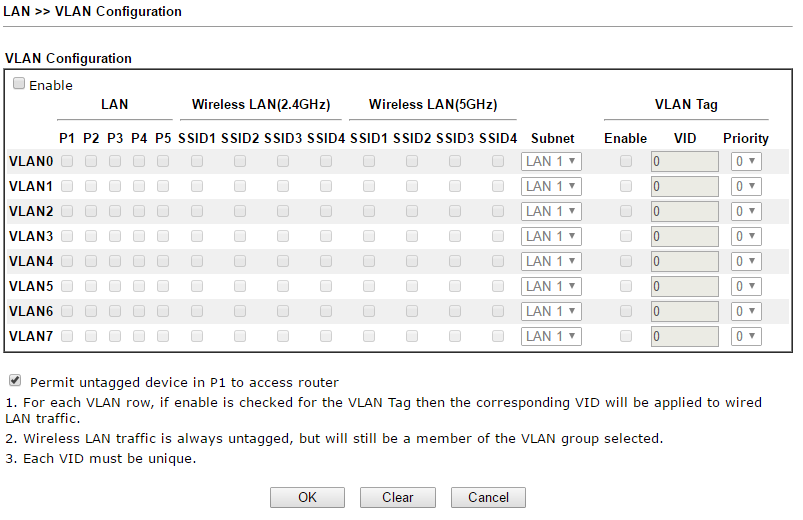Enable the VLAN Tag for VLAN3

pos(625,235)
